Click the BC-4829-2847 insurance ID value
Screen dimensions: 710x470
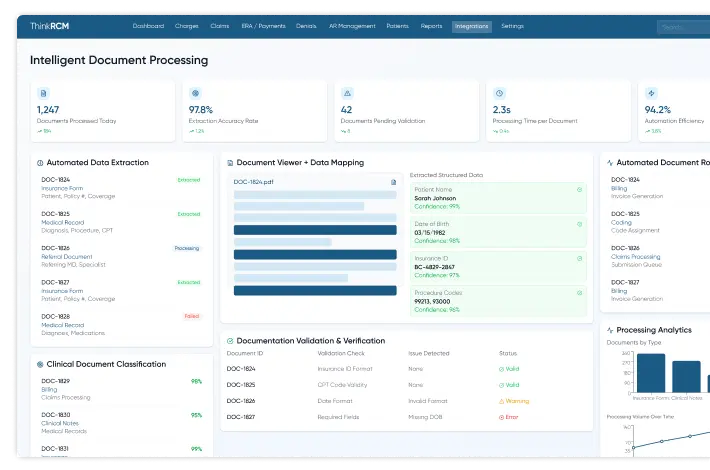click(434, 267)
